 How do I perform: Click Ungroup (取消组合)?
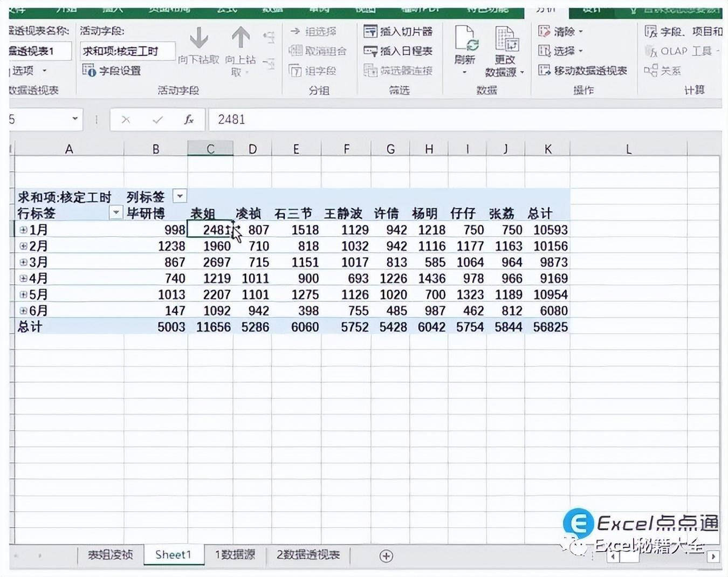[x=318, y=51]
